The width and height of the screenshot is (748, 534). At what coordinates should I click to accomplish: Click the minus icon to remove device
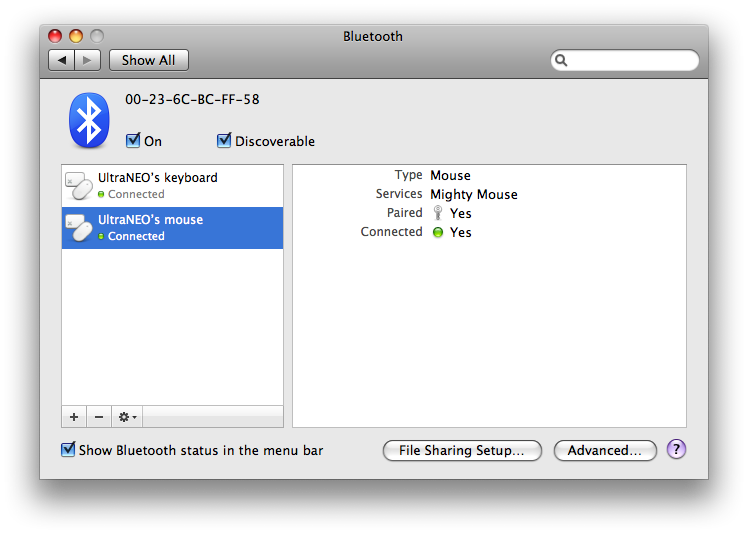pos(99,417)
